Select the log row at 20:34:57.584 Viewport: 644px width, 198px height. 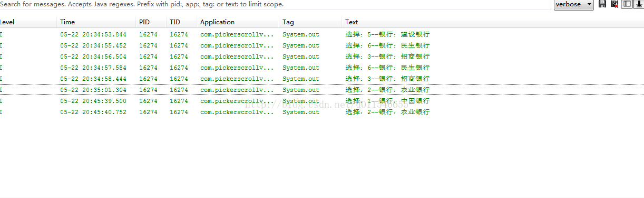pyautogui.click(x=322, y=68)
